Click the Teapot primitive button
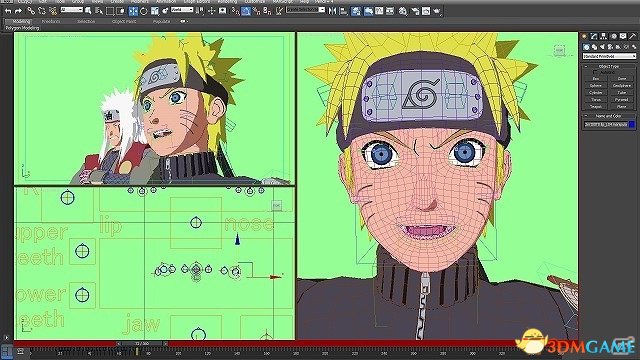 [x=596, y=107]
